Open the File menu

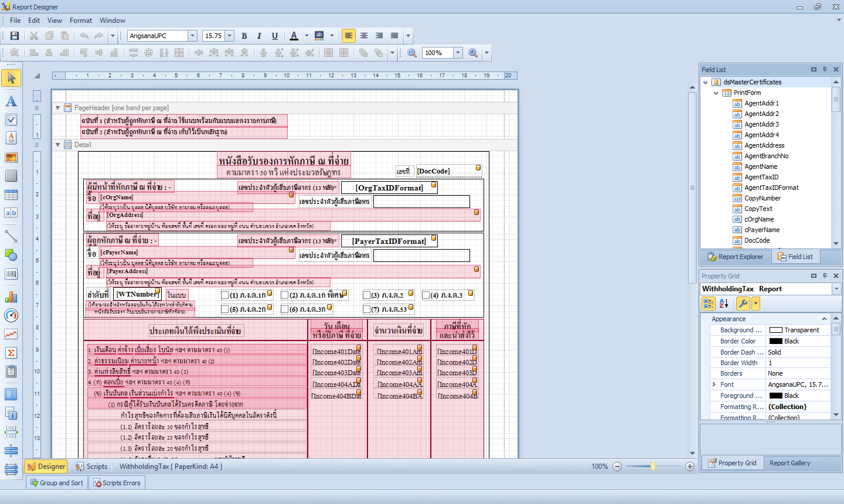pyautogui.click(x=15, y=20)
